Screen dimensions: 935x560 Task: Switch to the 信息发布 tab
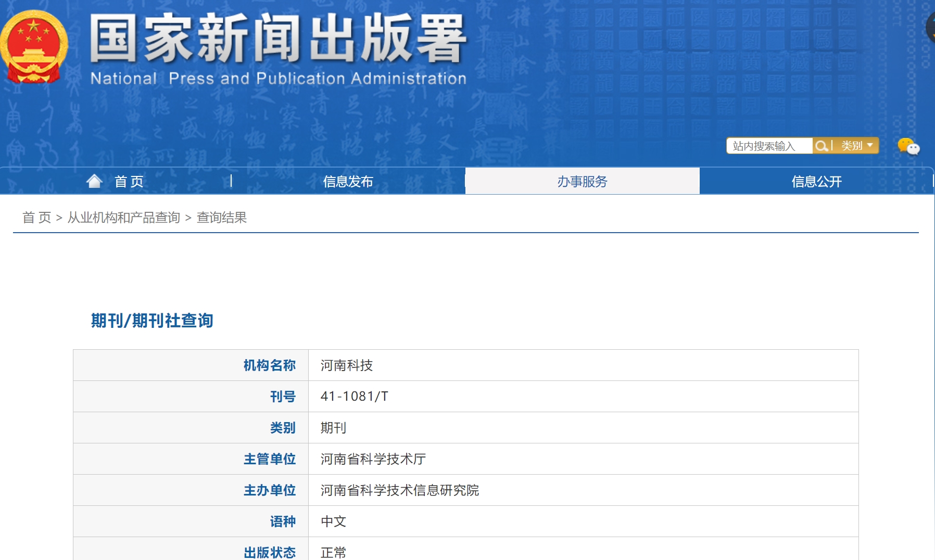(347, 181)
